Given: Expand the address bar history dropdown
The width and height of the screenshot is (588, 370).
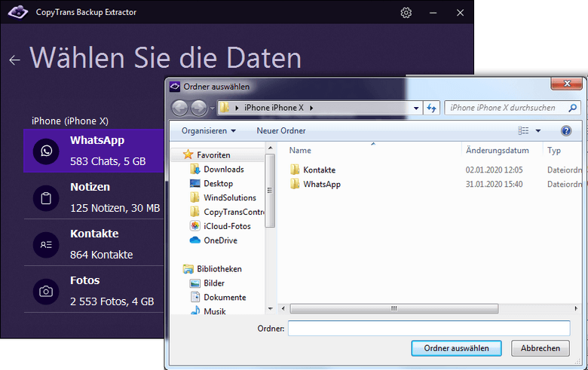Looking at the screenshot, I should point(416,109).
